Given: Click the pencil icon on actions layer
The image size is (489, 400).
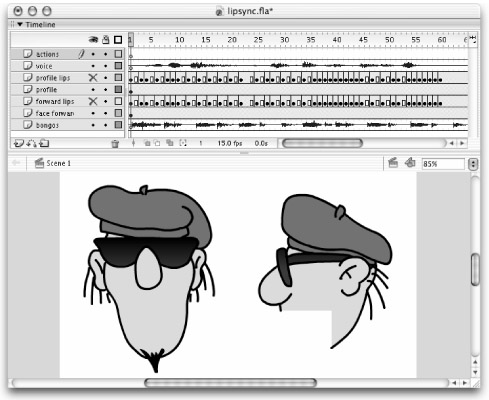Looking at the screenshot, I should click(81, 54).
